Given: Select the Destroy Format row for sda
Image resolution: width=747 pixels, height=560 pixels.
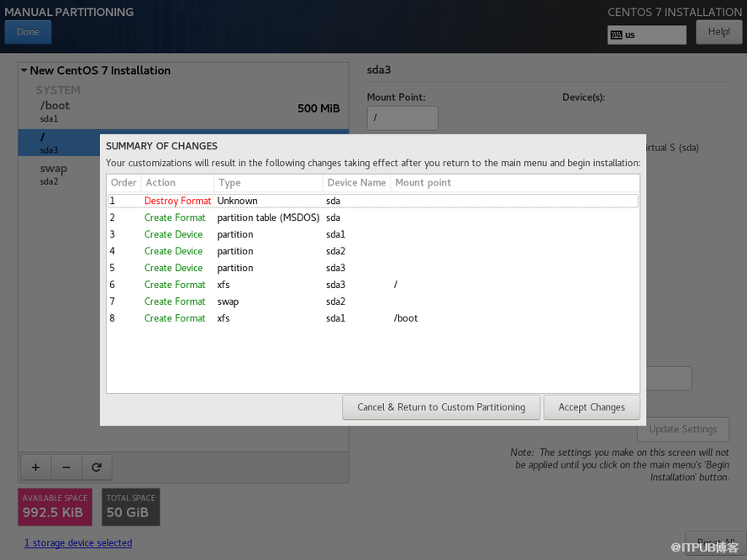Looking at the screenshot, I should click(x=373, y=201).
